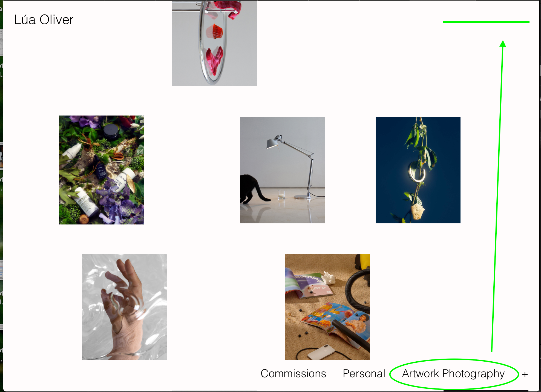Viewport: 541px width, 392px height.
Task: Click the green horizontal line at top right
Action: tap(486, 22)
